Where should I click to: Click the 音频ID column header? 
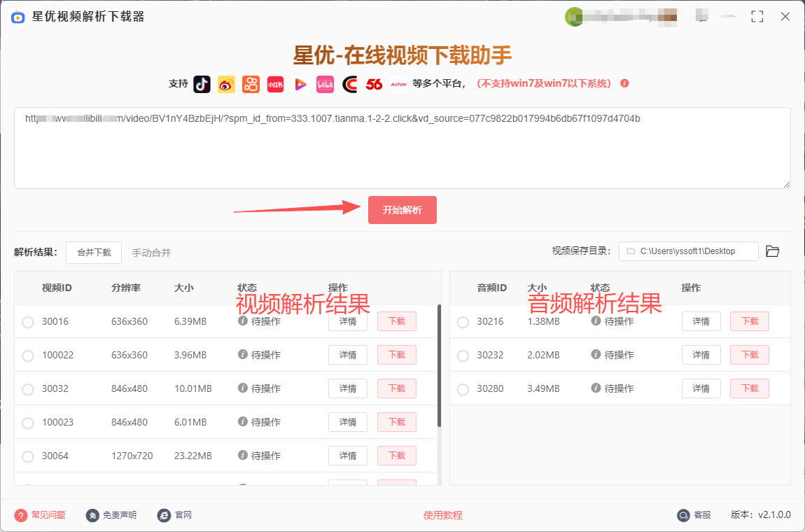pos(492,288)
